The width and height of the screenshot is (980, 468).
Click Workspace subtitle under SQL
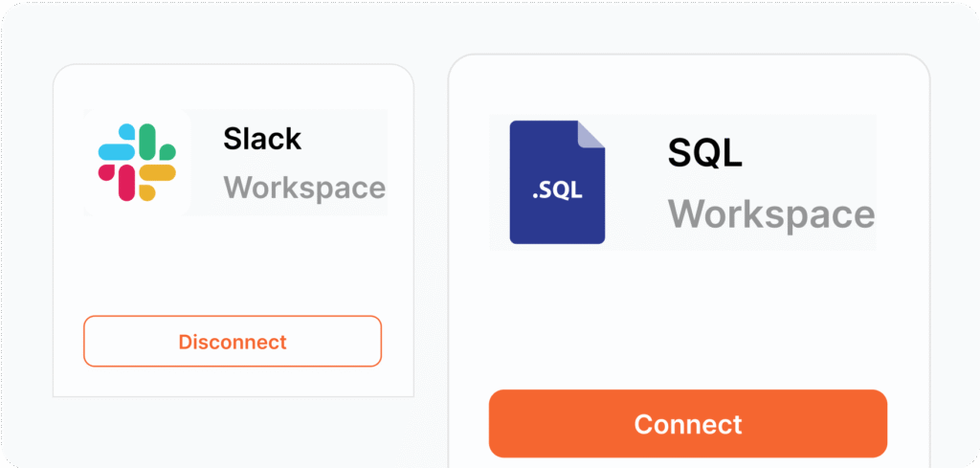771,215
